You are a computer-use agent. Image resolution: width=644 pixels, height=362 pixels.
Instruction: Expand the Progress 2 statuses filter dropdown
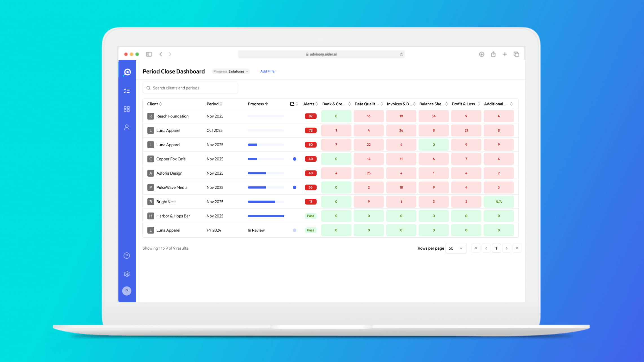click(231, 71)
